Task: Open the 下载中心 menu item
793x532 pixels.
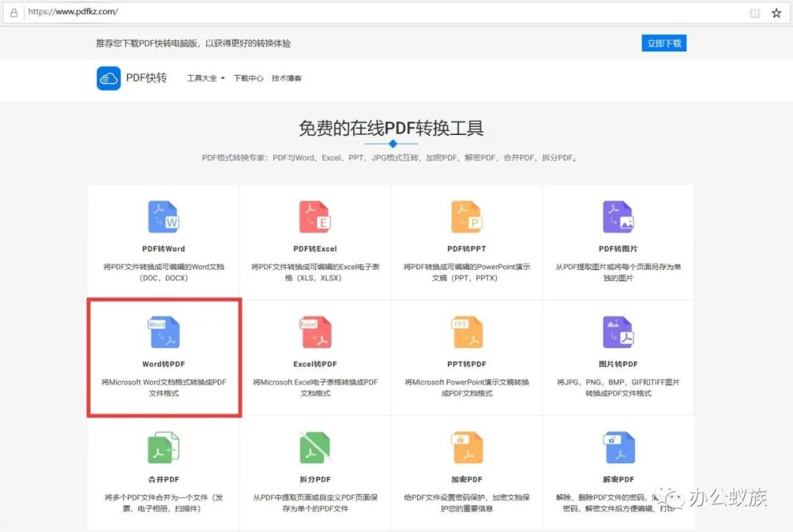Action: 248,79
